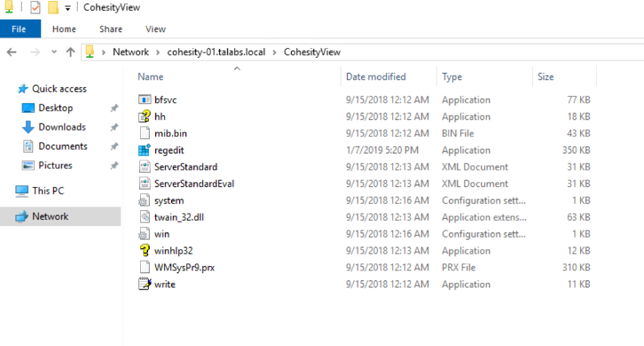The height and width of the screenshot is (346, 644).
Task: Click the Quick access star icon
Action: pos(22,89)
